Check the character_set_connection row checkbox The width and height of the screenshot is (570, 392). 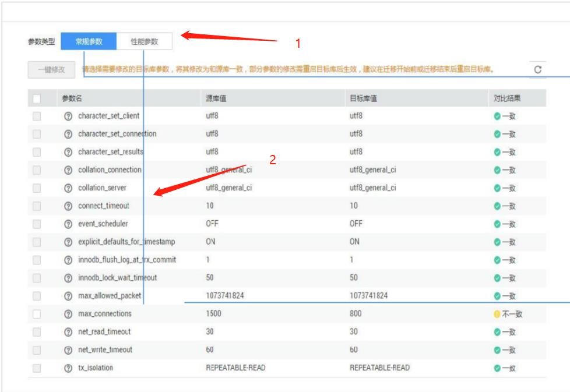(37, 134)
